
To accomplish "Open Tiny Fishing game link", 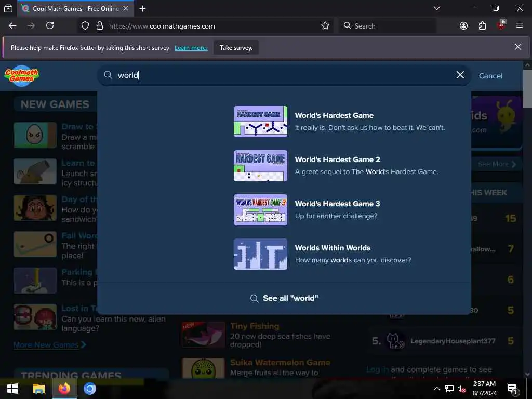I will [255, 326].
